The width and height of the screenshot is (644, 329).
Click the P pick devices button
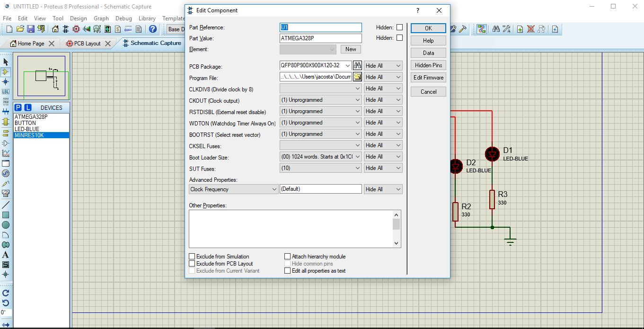[18, 107]
